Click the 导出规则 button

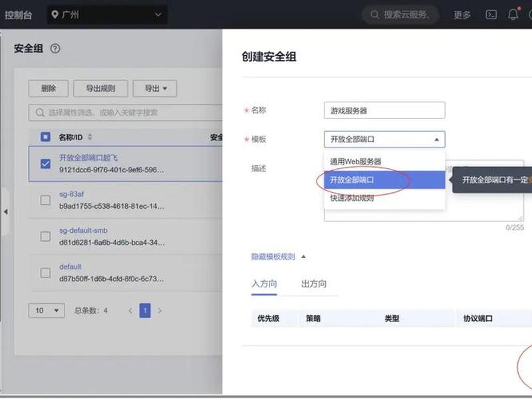click(100, 88)
